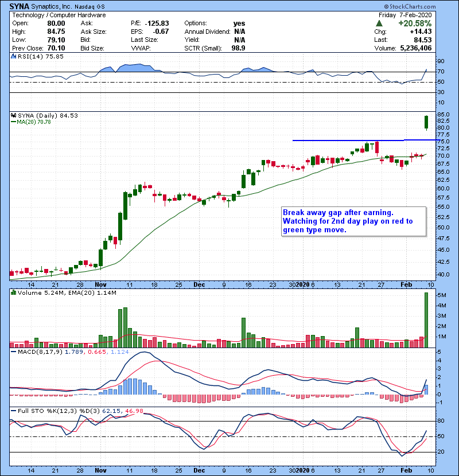Click the 80 level label on the stochastic axis
459x476 pixels.
pos(441,421)
